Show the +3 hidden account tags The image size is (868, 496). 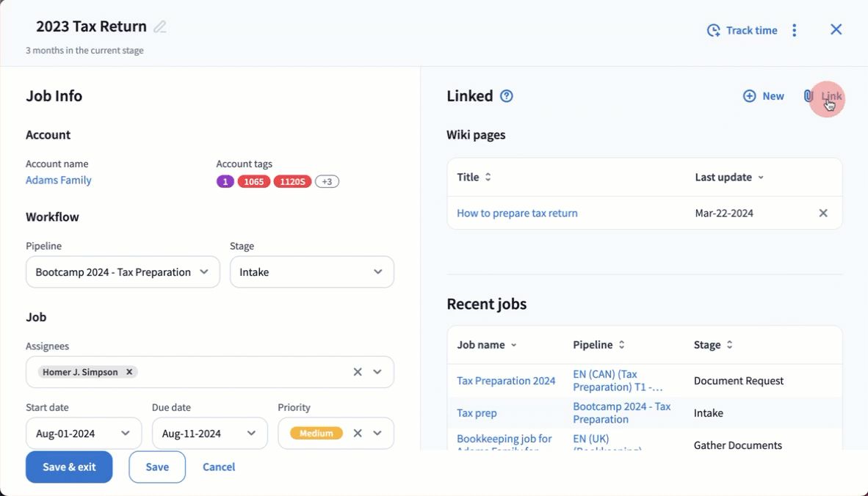(x=327, y=182)
